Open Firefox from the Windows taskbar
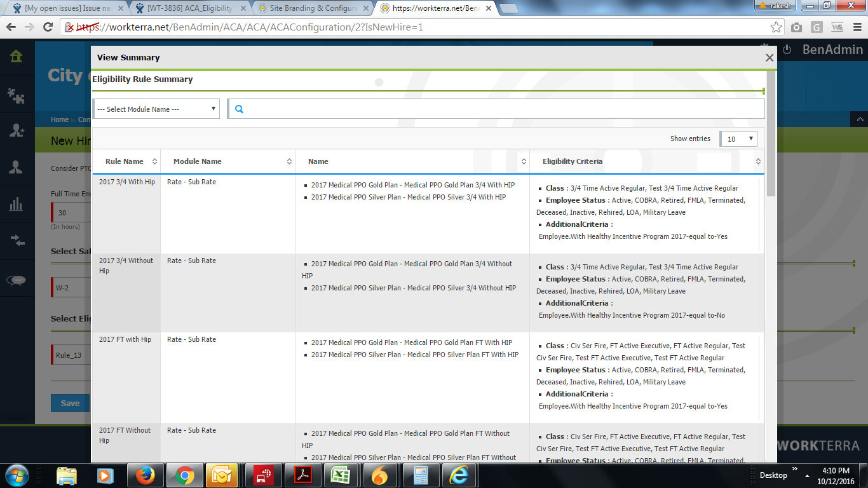 (146, 475)
